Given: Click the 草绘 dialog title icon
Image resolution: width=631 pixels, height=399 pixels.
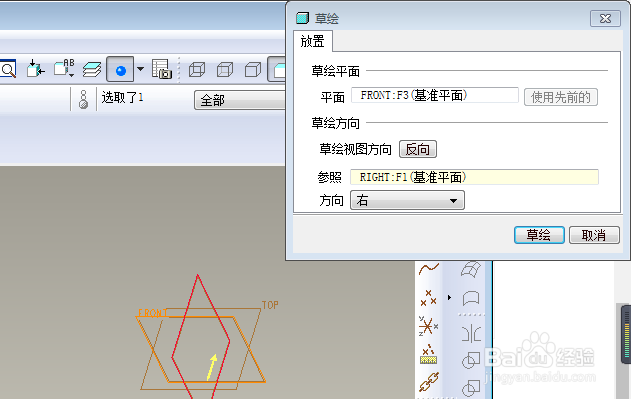Looking at the screenshot, I should coord(302,18).
